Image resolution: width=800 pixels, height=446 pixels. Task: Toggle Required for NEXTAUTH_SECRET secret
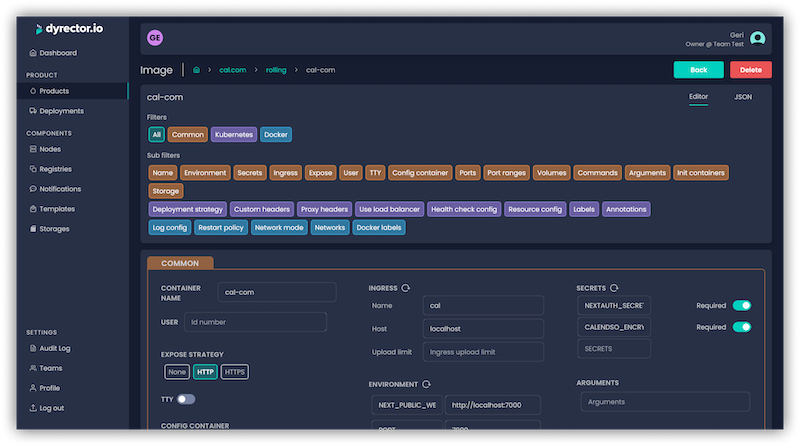click(741, 305)
